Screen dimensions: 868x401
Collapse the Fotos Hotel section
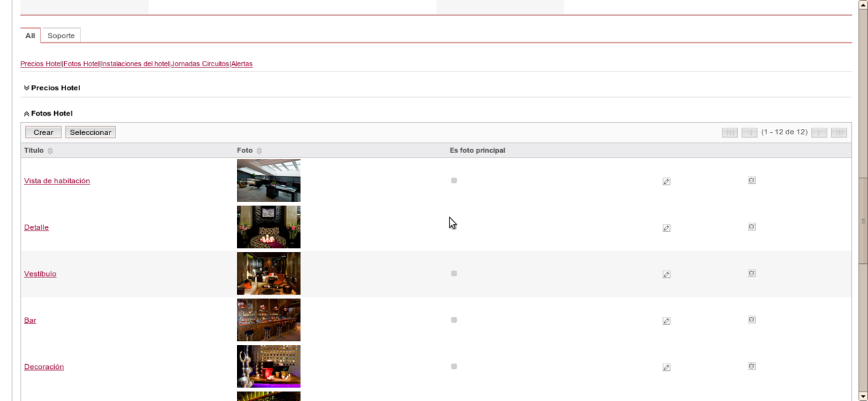tap(27, 114)
